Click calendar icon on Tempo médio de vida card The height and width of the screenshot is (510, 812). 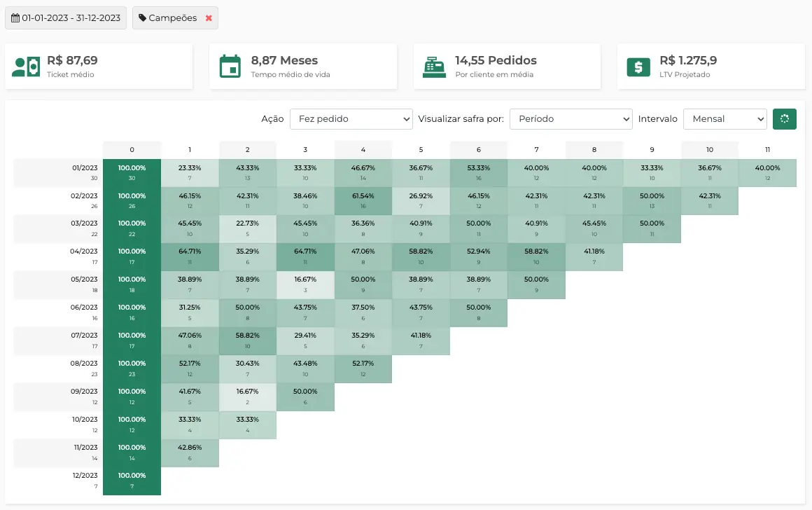pyautogui.click(x=231, y=67)
